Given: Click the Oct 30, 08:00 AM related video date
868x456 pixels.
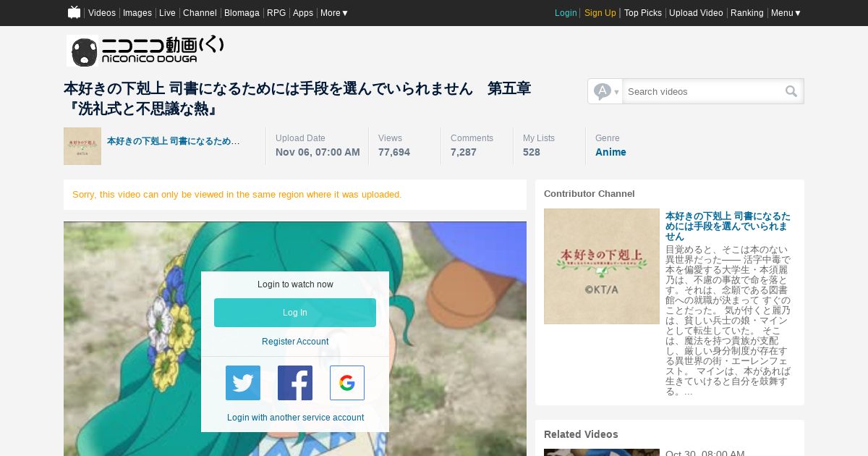Looking at the screenshot, I should pos(705,453).
